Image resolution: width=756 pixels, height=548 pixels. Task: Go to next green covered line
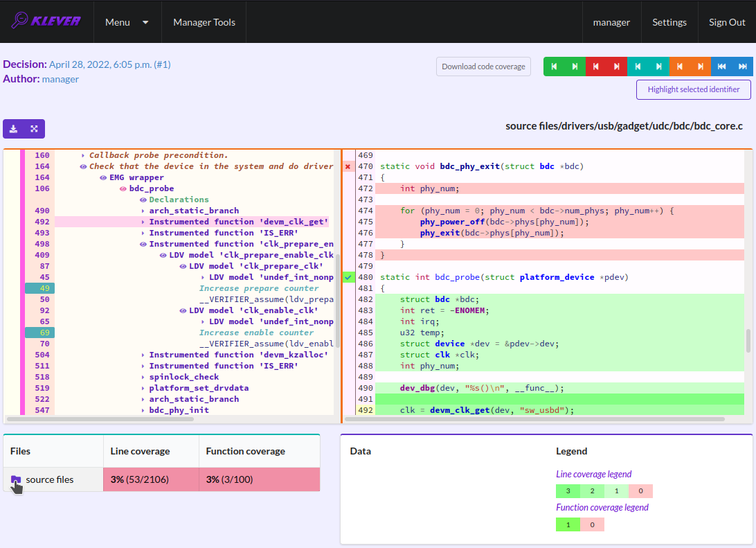(x=575, y=67)
